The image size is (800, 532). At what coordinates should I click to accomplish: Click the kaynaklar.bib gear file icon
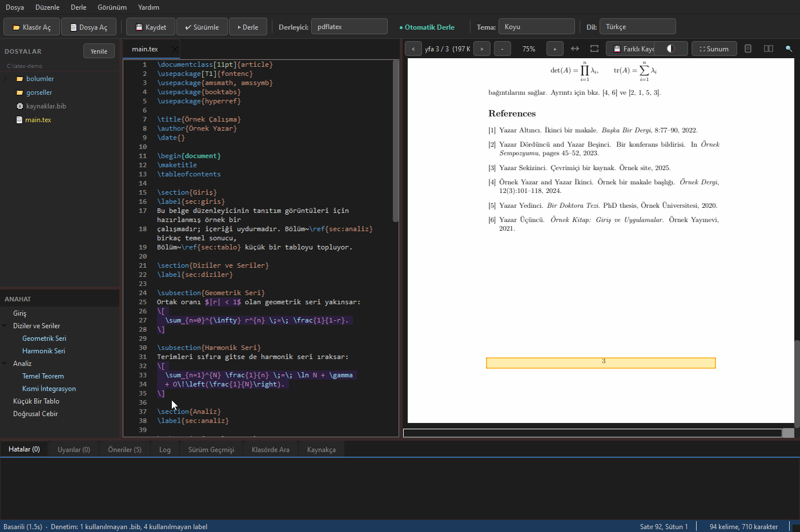tap(20, 106)
